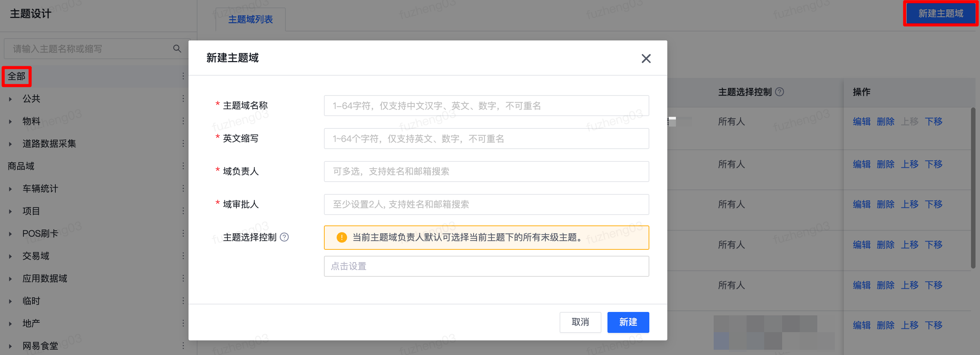Open help icon next to 主题选择控制 column header
Viewport: 980px width, 355px height.
tap(780, 92)
